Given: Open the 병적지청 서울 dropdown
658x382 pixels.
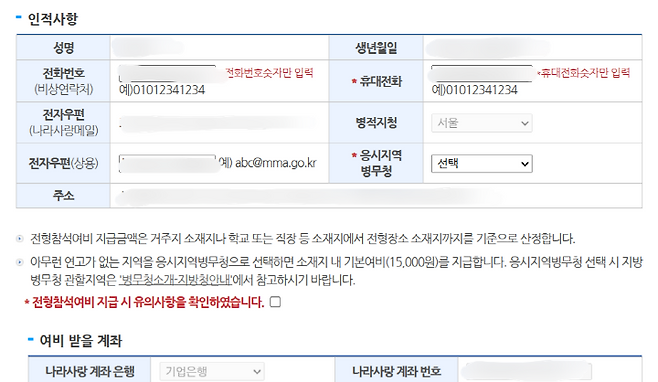Looking at the screenshot, I should 482,123.
